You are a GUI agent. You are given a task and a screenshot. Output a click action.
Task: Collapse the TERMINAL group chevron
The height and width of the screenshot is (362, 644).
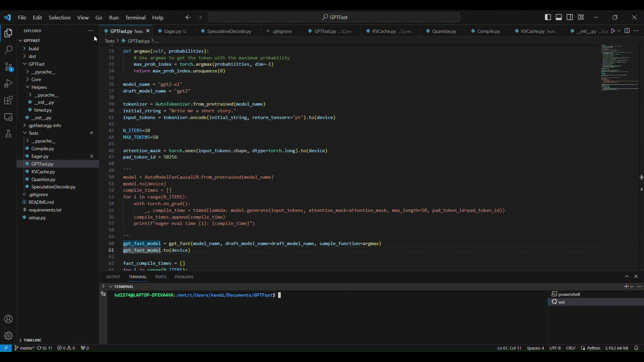click(x=111, y=287)
